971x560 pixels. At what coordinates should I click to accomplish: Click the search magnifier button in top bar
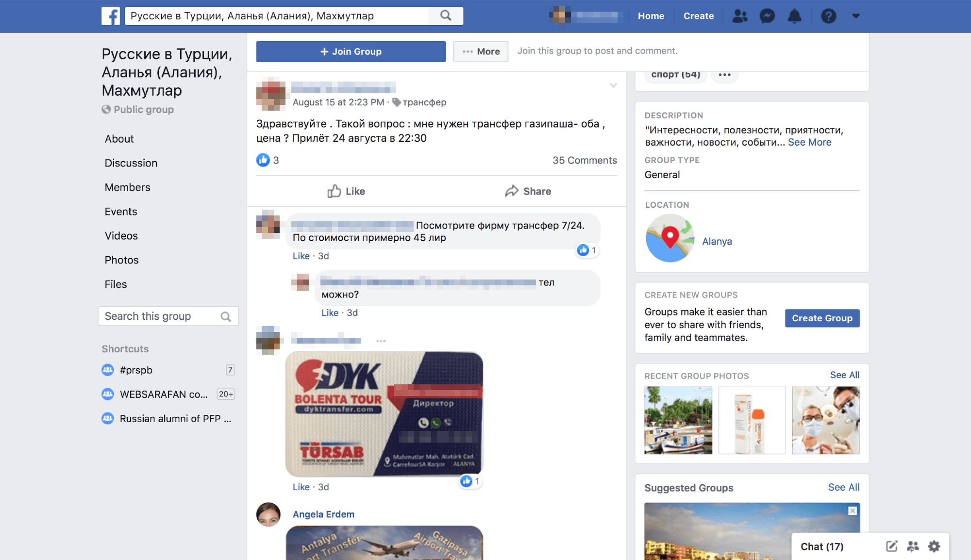point(446,16)
